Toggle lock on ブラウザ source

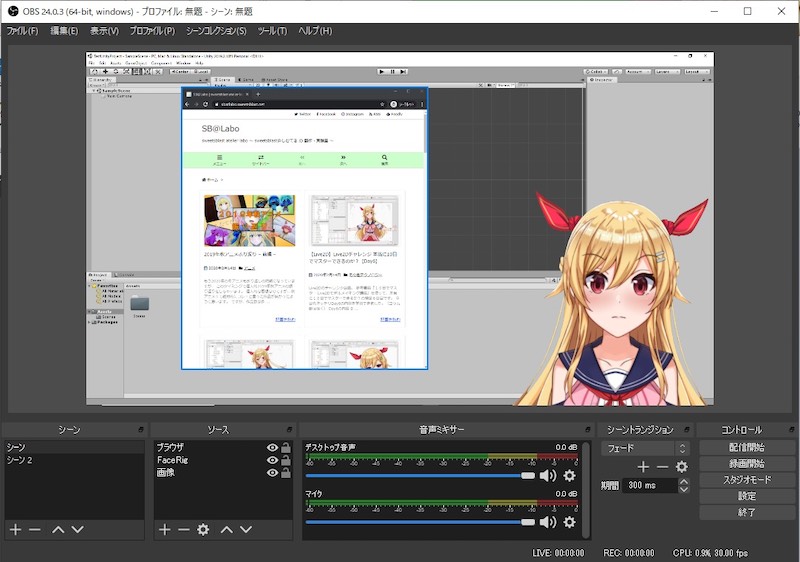click(x=286, y=447)
